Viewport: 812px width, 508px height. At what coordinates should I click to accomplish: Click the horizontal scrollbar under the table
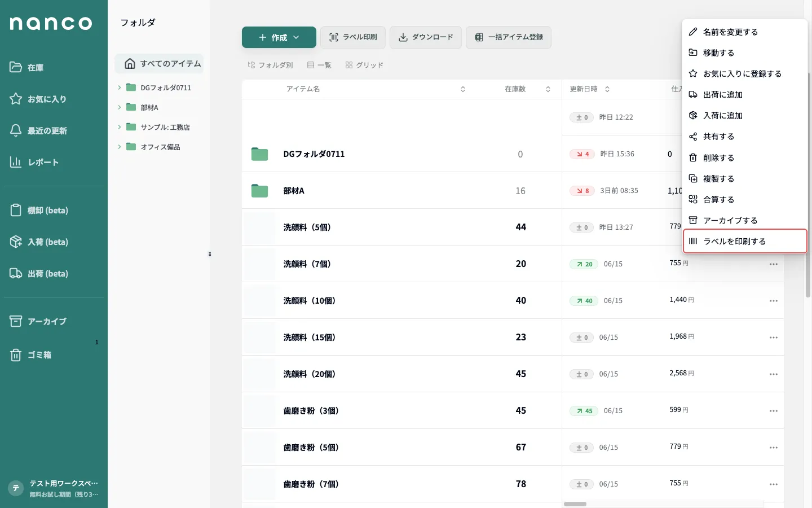click(575, 504)
